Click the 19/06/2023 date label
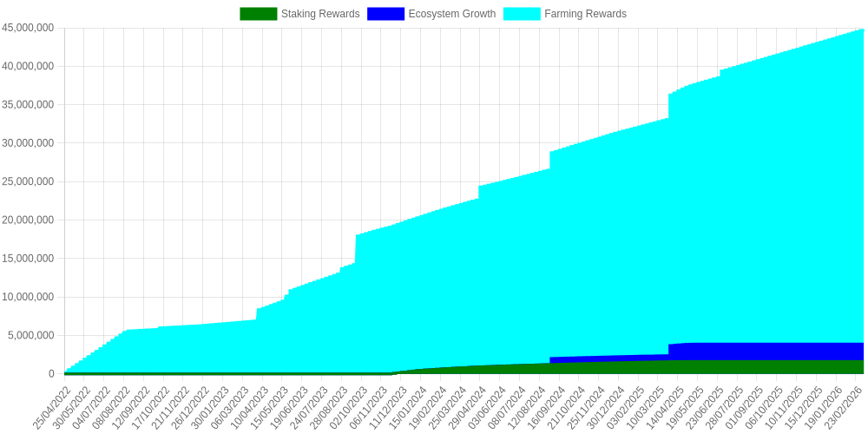The height and width of the screenshot is (434, 868). (x=288, y=409)
